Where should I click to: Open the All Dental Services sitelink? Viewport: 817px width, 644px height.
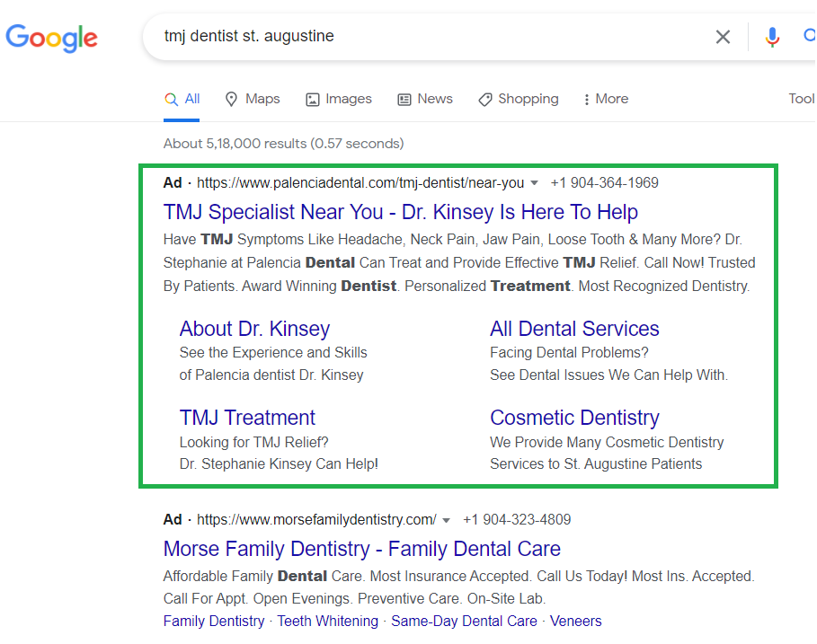point(574,329)
